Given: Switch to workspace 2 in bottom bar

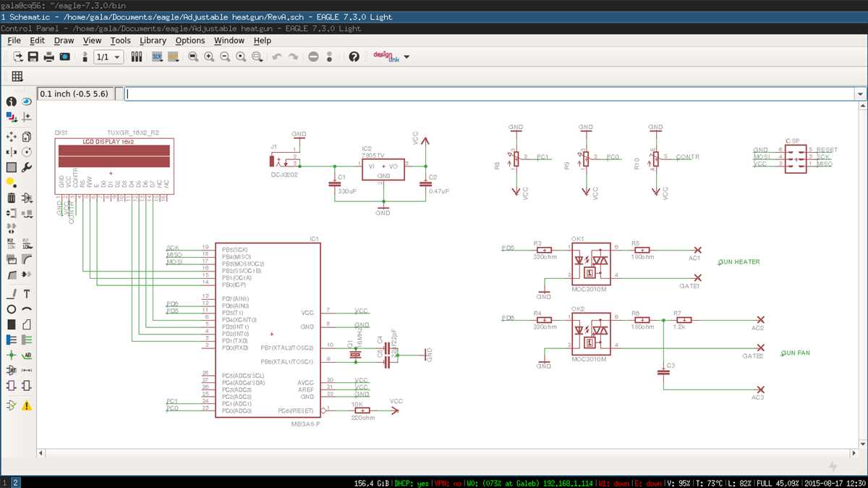Looking at the screenshot, I should pos(15,482).
